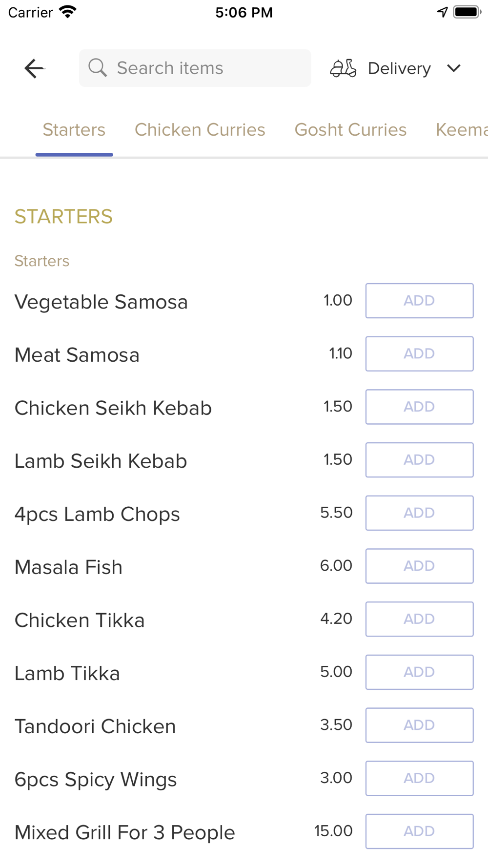This screenshot has width=488, height=868.
Task: Select the Chicken Tikka item name
Action: 80,620
